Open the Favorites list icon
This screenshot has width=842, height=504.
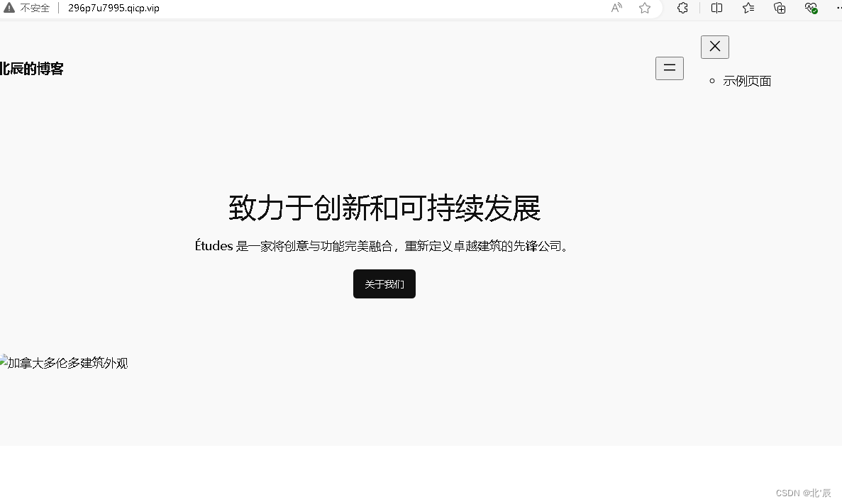pyautogui.click(x=748, y=8)
